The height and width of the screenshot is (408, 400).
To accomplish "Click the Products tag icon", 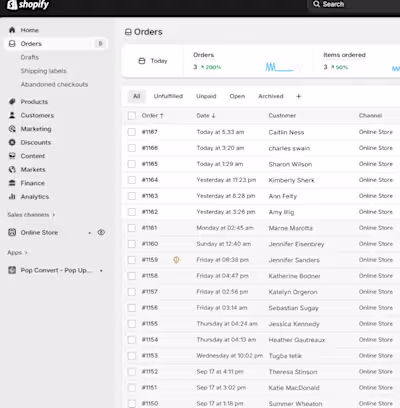I will coord(12,101).
